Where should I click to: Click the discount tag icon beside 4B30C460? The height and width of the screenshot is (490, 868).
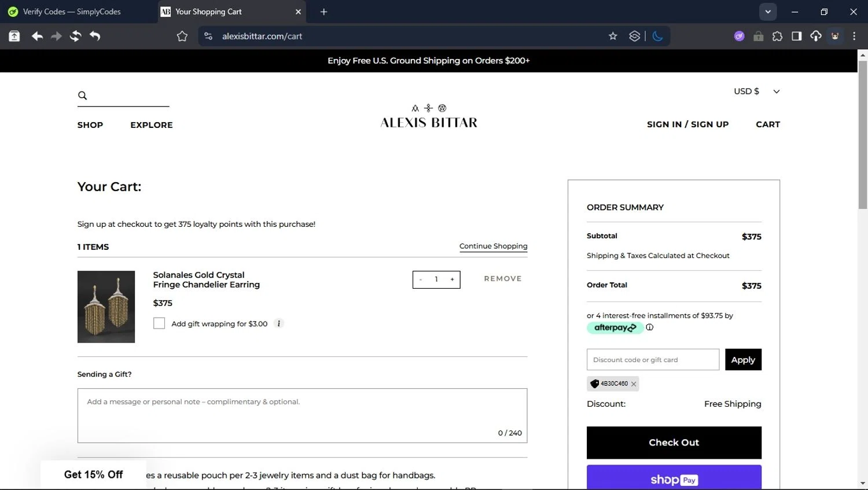(x=594, y=384)
